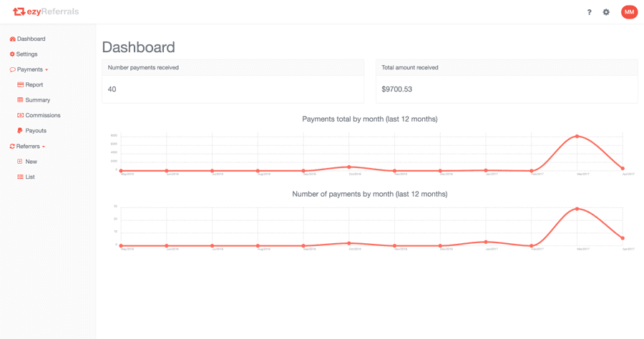Open the payments Summary page
Image resolution: width=644 pixels, height=339 pixels.
pyautogui.click(x=38, y=100)
